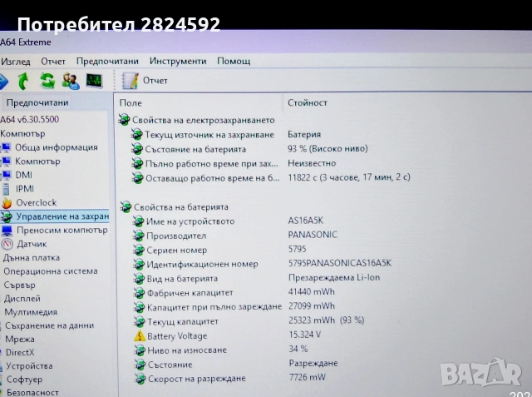Click the AS16A5K device name value
The height and width of the screenshot is (397, 532).
tap(305, 221)
